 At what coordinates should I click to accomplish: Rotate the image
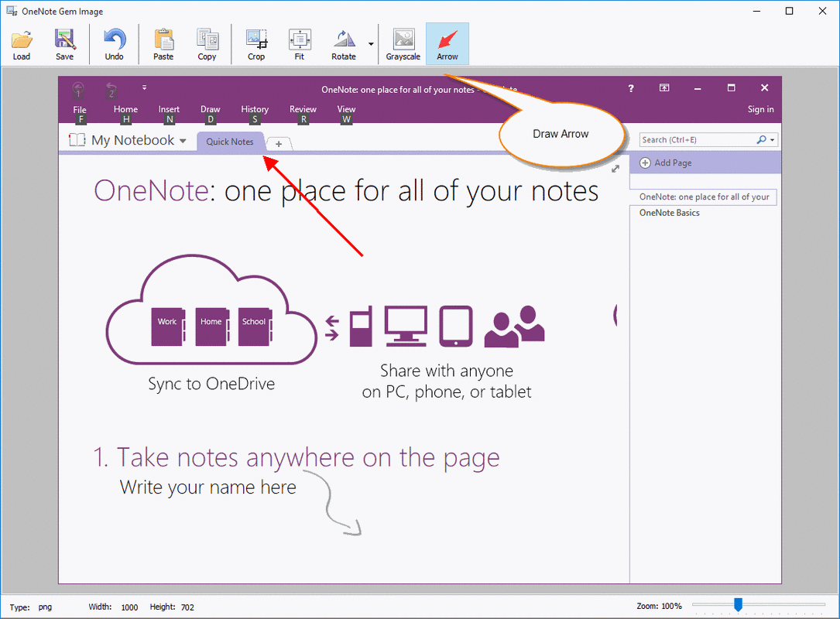(344, 43)
